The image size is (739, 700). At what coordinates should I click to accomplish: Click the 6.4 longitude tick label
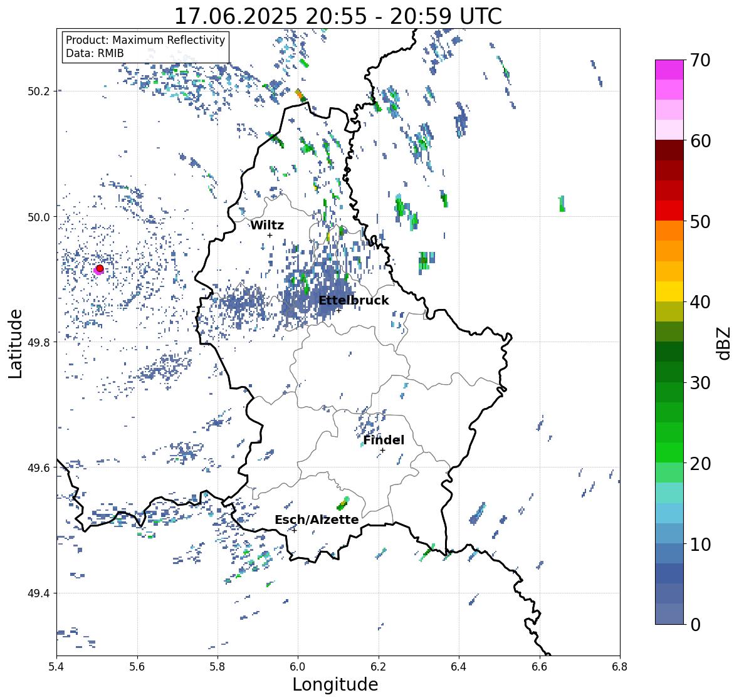pyautogui.click(x=459, y=666)
